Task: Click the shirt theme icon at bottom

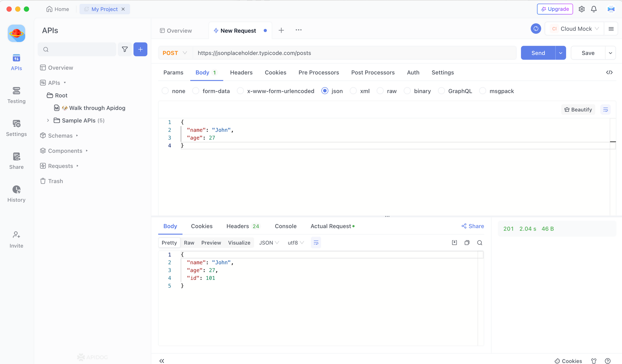Action: click(x=594, y=361)
